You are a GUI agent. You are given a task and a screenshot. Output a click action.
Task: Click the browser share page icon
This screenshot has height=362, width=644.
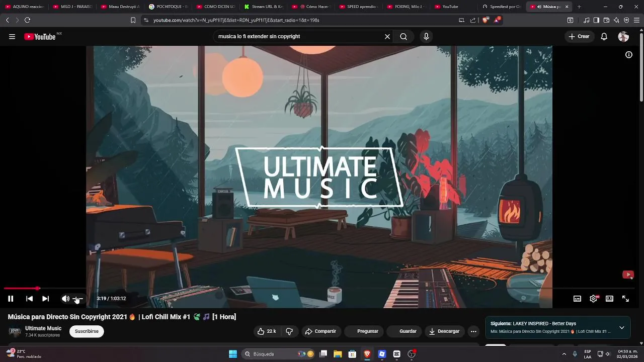click(473, 20)
